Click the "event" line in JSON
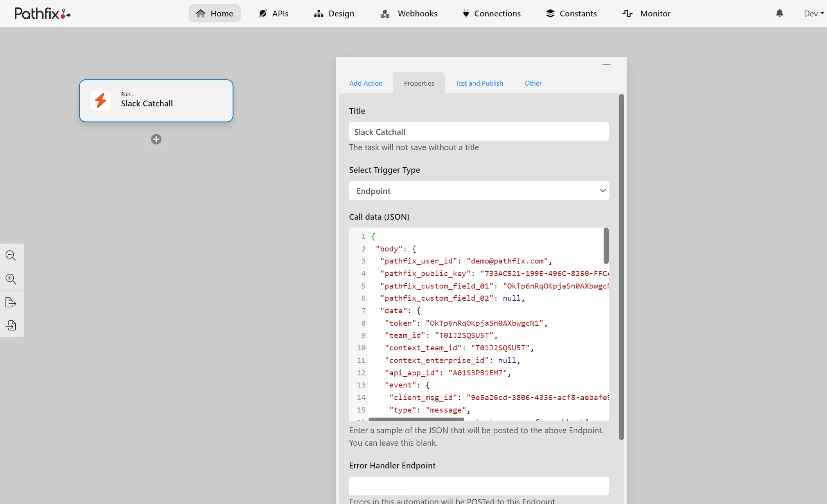This screenshot has height=504, width=827. pyautogui.click(x=407, y=385)
